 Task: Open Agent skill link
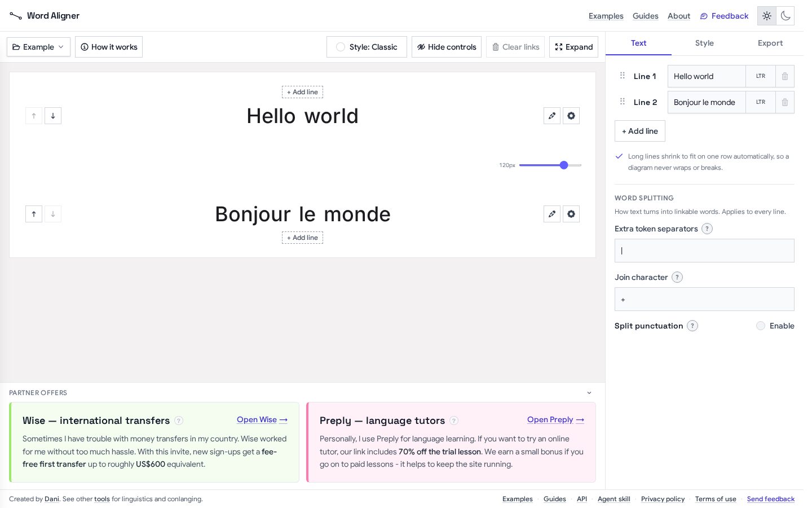(614, 499)
